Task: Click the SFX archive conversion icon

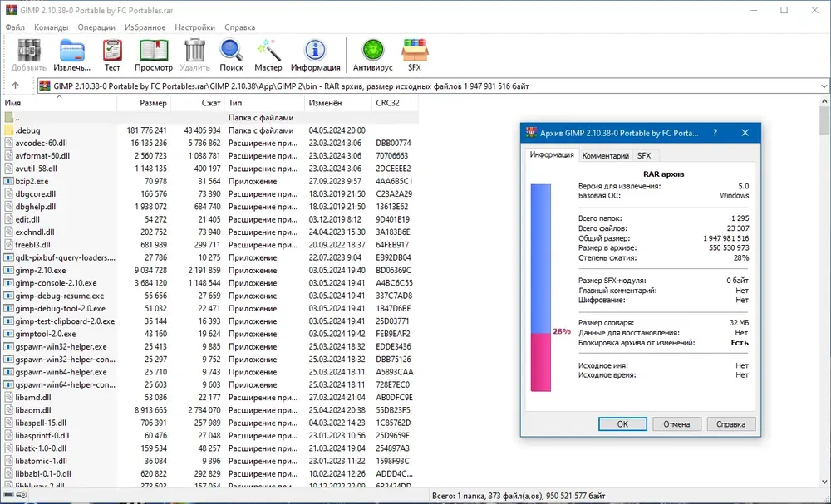Action: (415, 51)
